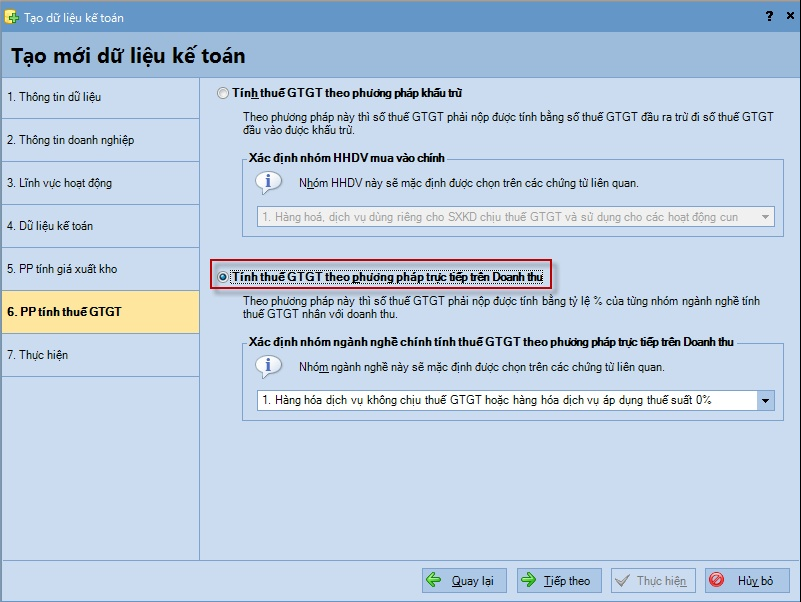Go to step '3. Lĩnh vực hoạt động'

(101, 183)
